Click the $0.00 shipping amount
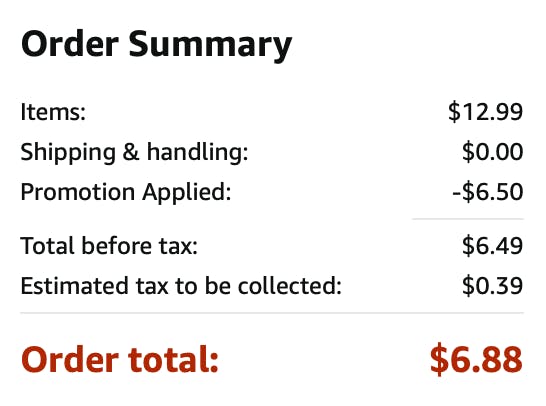This screenshot has height=406, width=546. [x=492, y=152]
